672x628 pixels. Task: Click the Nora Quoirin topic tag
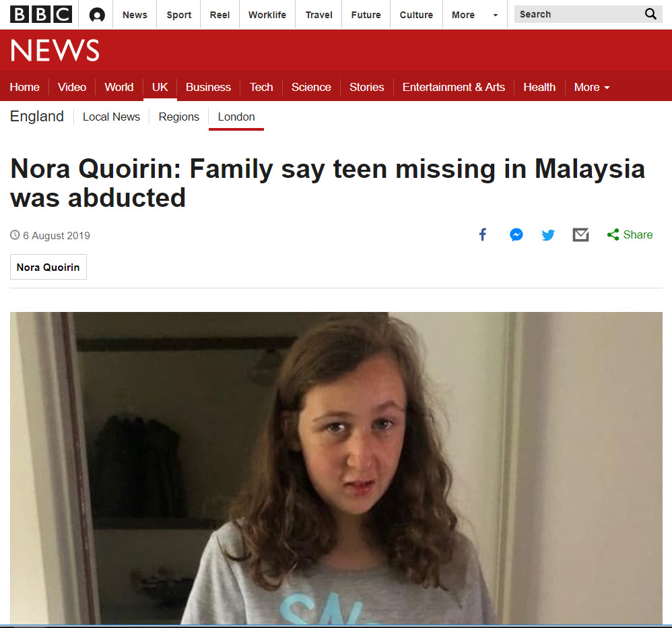coord(48,267)
